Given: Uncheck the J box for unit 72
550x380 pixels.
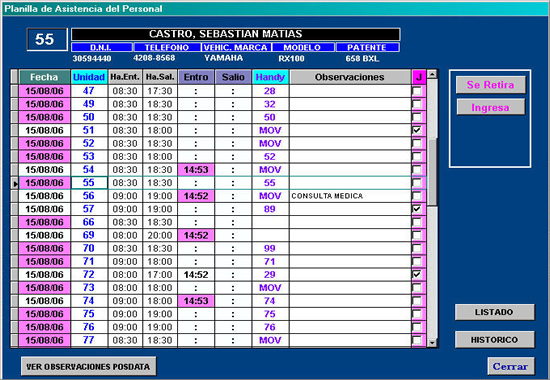Looking at the screenshot, I should [417, 274].
